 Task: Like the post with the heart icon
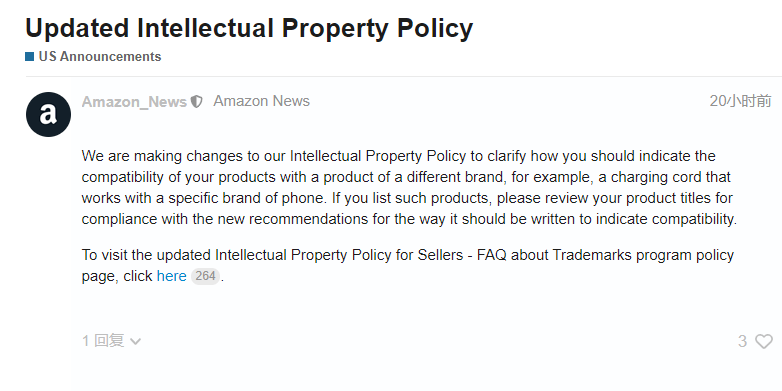click(x=764, y=342)
